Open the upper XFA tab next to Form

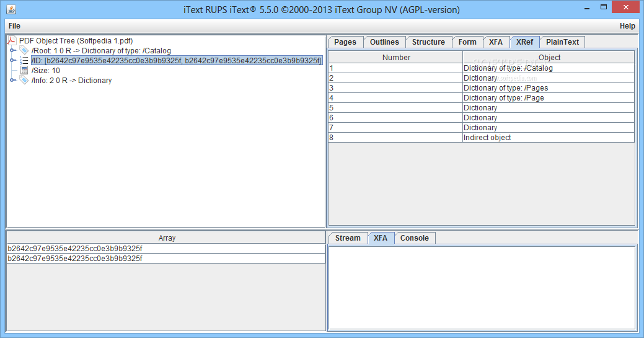click(x=496, y=42)
